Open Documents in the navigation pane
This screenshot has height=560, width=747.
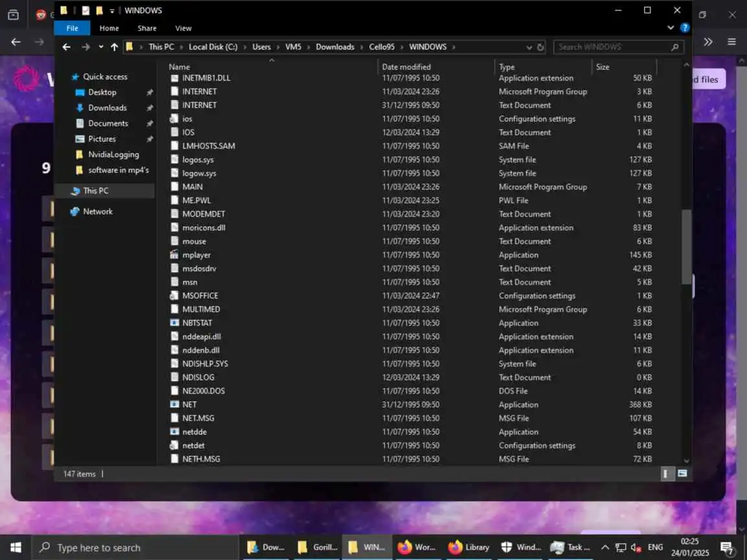(x=108, y=123)
